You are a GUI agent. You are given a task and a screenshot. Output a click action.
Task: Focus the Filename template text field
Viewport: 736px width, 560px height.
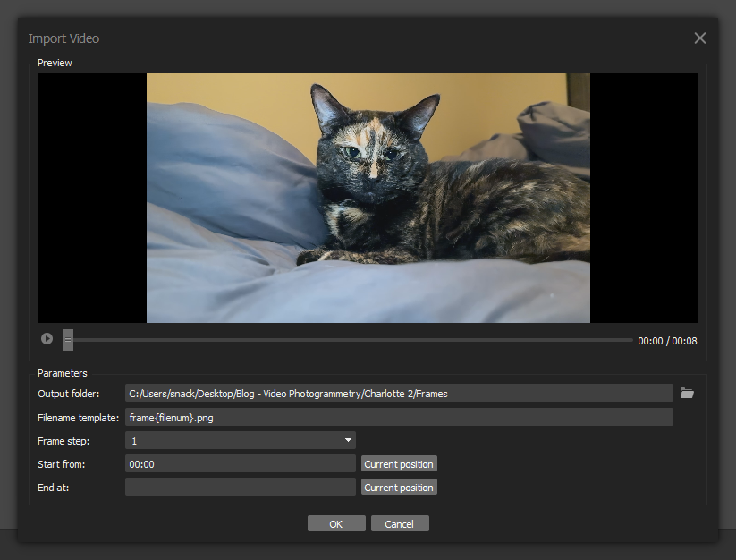[x=398, y=417]
